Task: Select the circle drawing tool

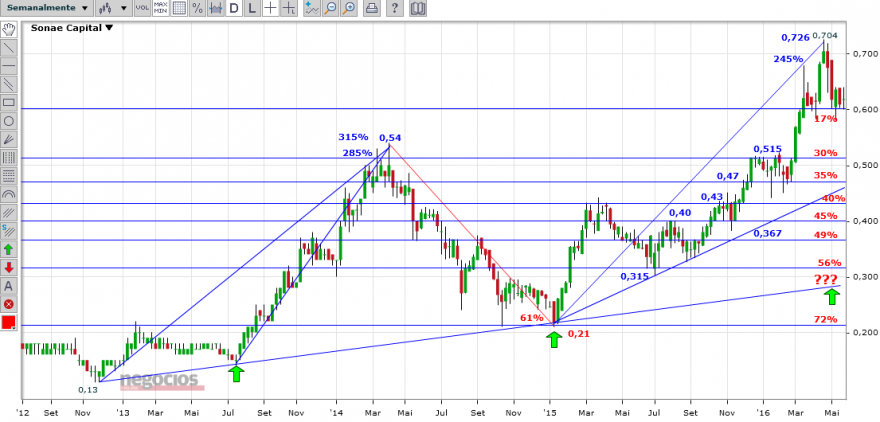Action: tap(9, 121)
